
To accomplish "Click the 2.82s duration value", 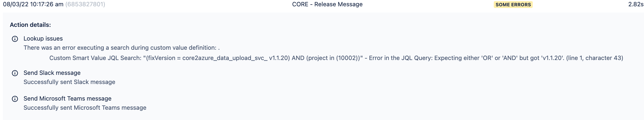I will [x=636, y=4].
